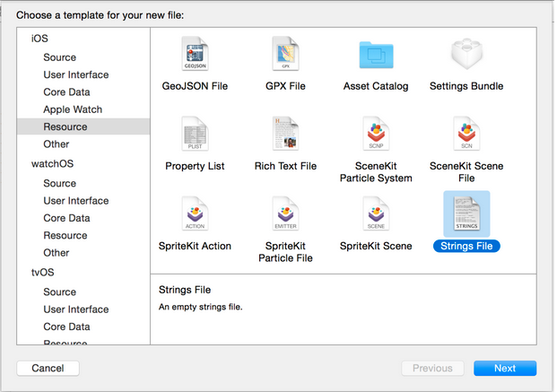Select the Rich Text File icon

[x=285, y=134]
